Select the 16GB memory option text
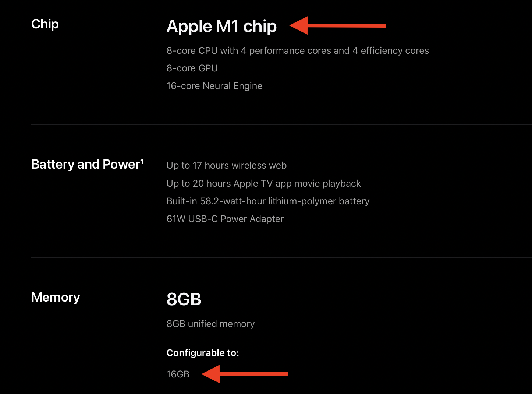Image resolution: width=532 pixels, height=394 pixels. pos(178,374)
